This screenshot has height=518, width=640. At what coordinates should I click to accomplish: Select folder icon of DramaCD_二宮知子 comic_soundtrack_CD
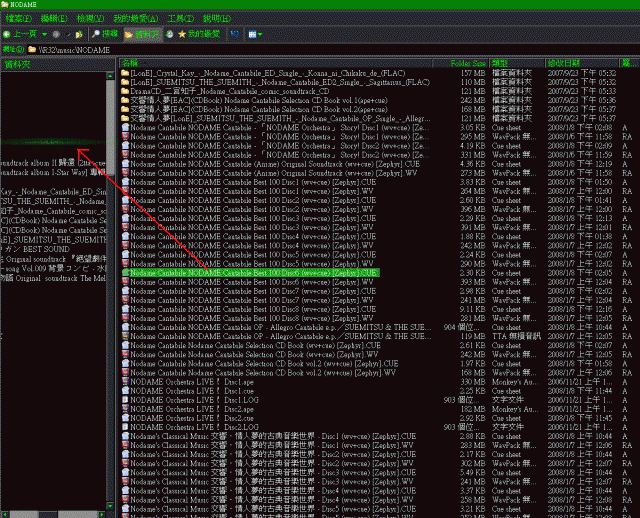[125, 91]
